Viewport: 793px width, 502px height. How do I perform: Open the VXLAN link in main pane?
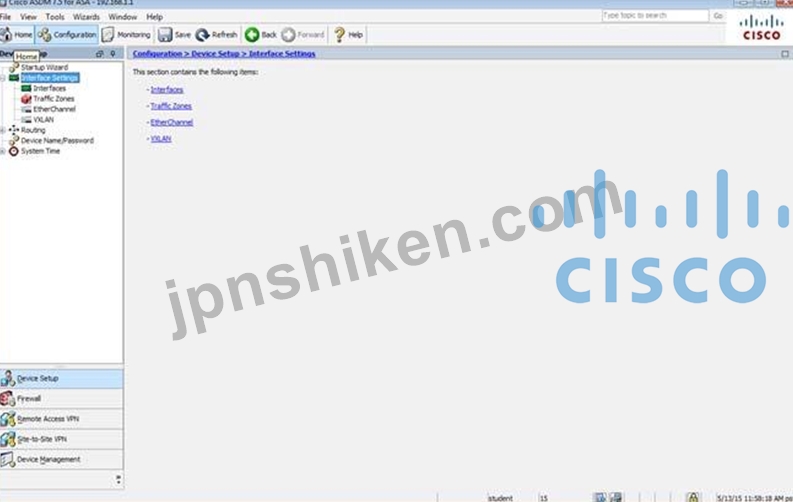tap(161, 139)
